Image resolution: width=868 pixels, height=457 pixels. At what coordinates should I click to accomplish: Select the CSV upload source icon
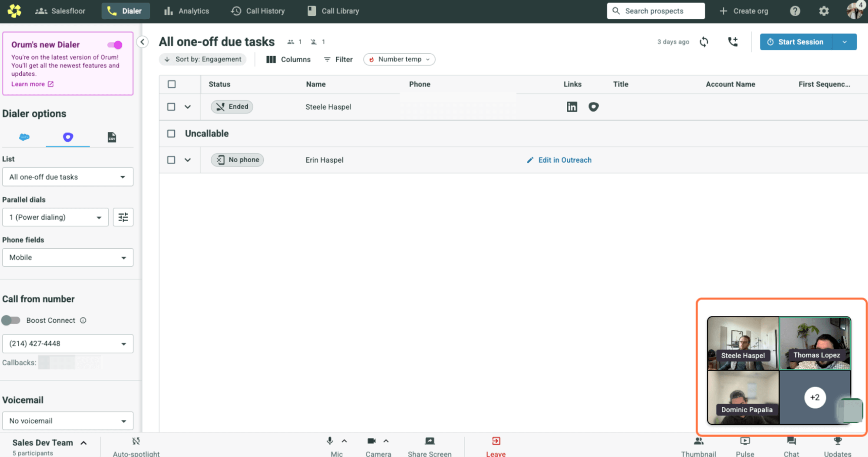click(111, 137)
